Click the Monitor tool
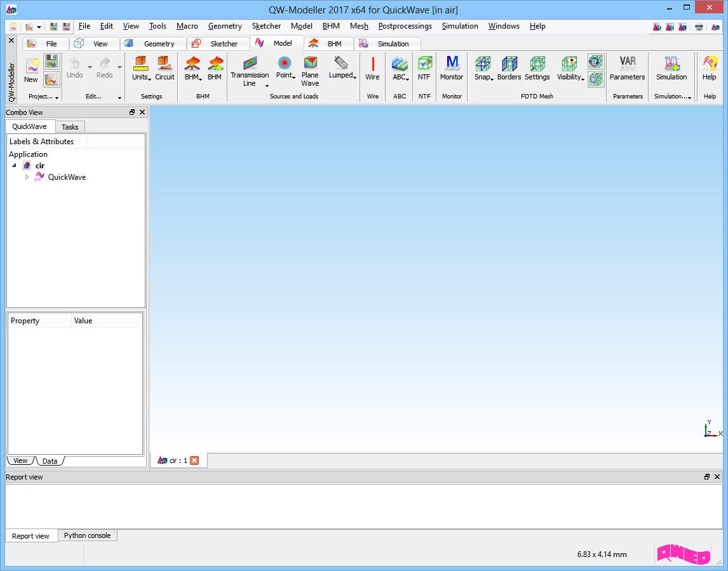 tap(452, 68)
